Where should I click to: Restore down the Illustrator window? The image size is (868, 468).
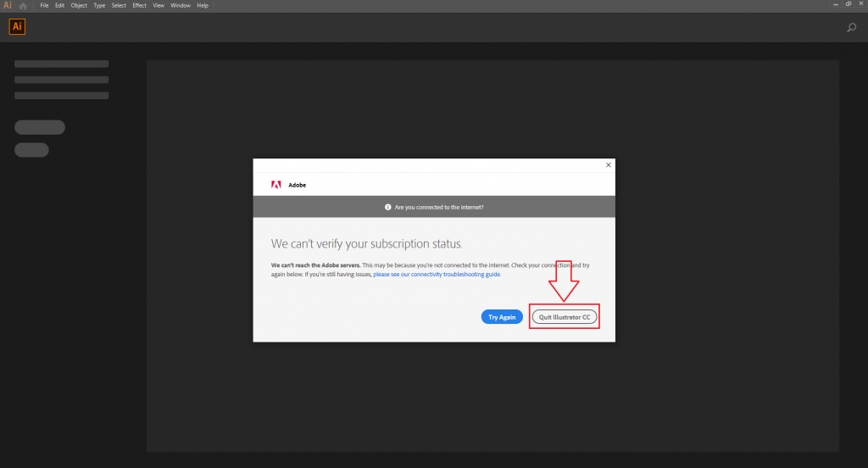[849, 4]
